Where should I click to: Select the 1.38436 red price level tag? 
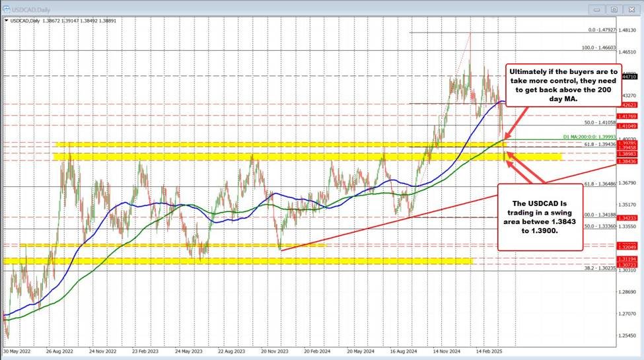coord(628,161)
